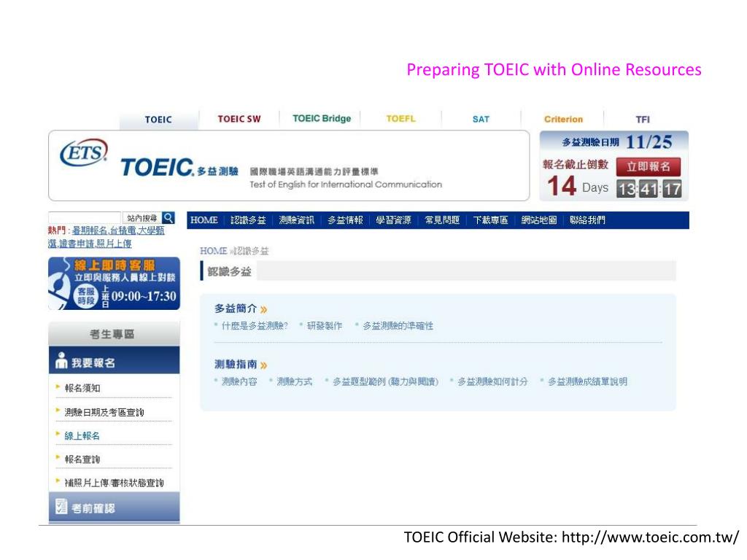Click the 照片上傳 hot keyword link

click(x=114, y=244)
